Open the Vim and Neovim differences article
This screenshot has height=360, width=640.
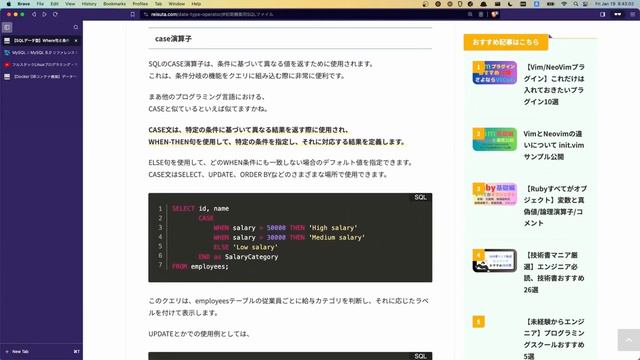click(x=553, y=145)
